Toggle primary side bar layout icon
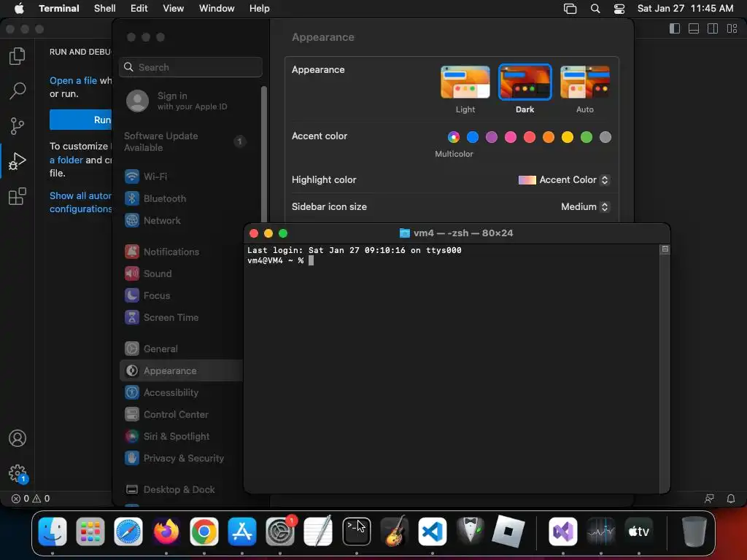 pyautogui.click(x=675, y=28)
